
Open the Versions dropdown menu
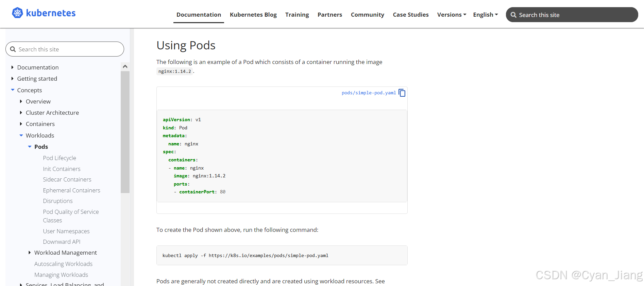(452, 15)
